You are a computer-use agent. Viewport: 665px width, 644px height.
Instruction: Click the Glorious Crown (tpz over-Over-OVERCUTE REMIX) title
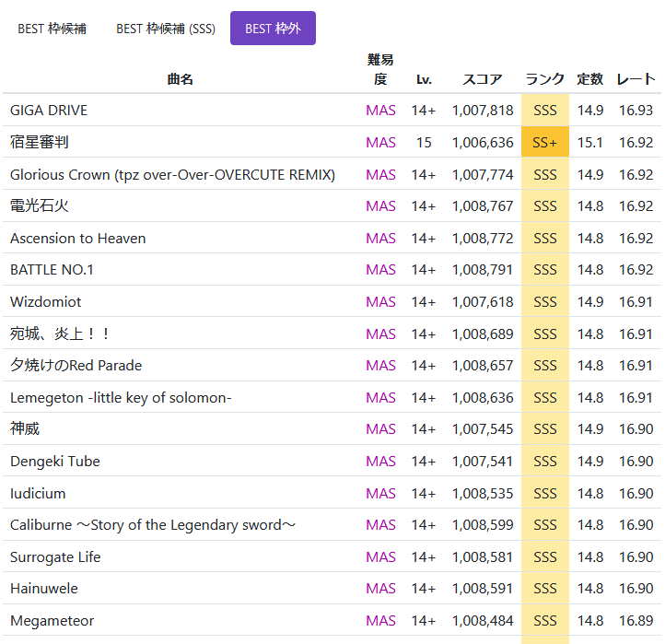pos(172,175)
